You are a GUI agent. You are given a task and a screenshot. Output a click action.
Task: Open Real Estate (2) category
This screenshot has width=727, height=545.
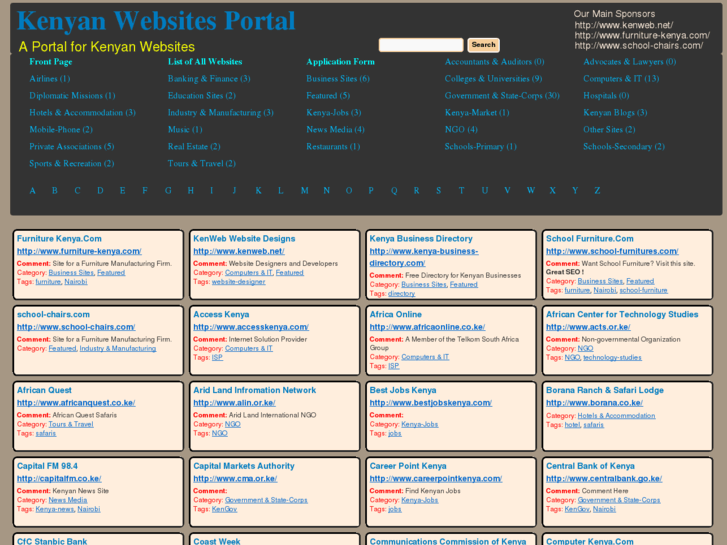[194, 147]
